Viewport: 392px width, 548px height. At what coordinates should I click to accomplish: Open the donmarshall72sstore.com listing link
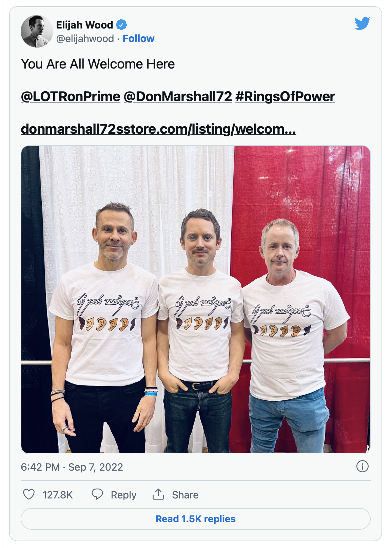pyautogui.click(x=158, y=129)
